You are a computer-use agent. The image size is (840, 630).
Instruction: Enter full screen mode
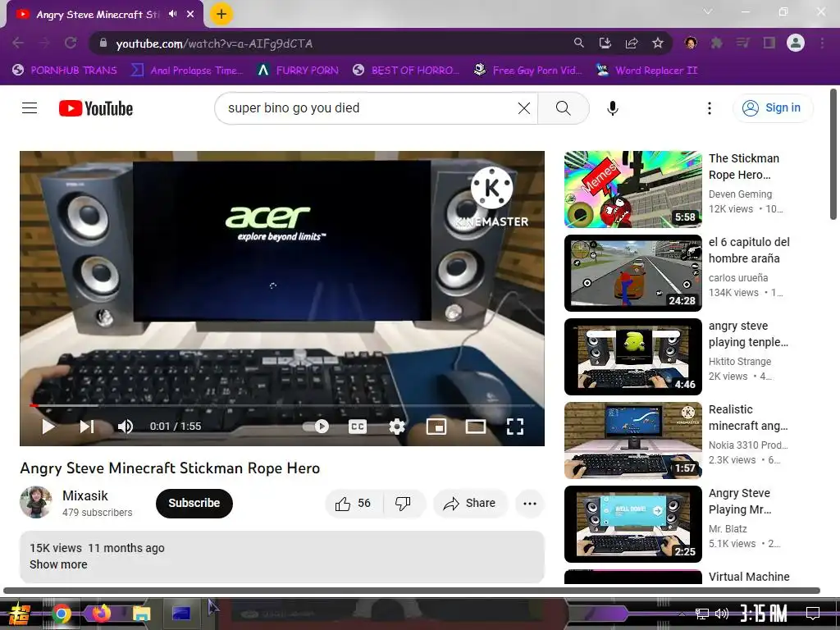tap(515, 427)
